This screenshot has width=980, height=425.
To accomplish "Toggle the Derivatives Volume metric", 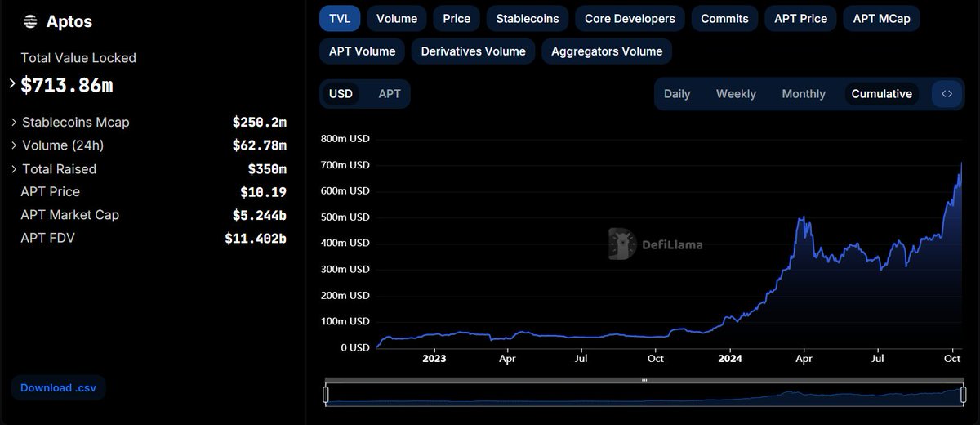I will (x=473, y=51).
